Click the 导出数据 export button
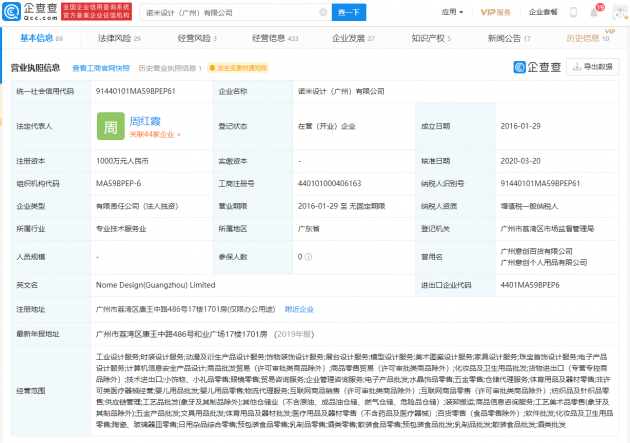The height and width of the screenshot is (443, 630). coord(593,67)
